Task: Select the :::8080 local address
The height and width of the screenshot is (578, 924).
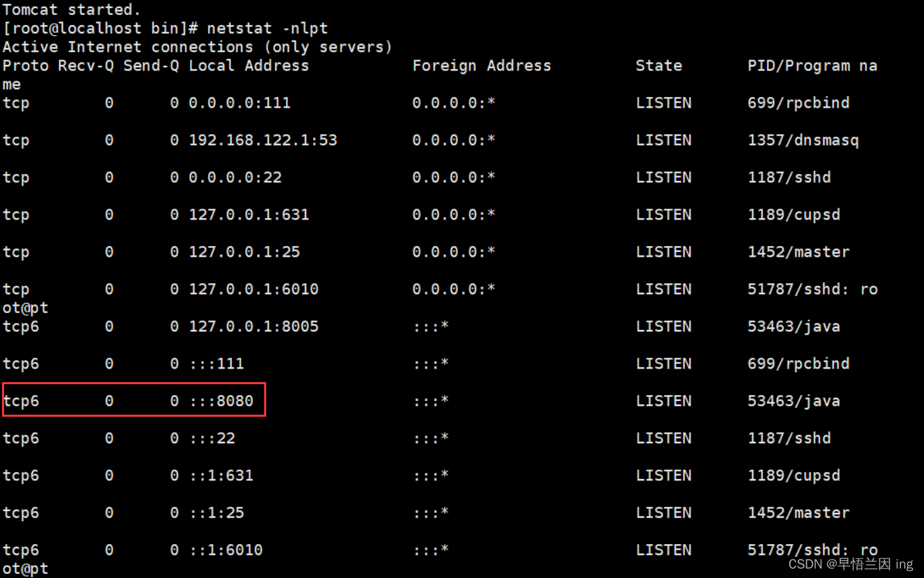Action: [x=221, y=401]
